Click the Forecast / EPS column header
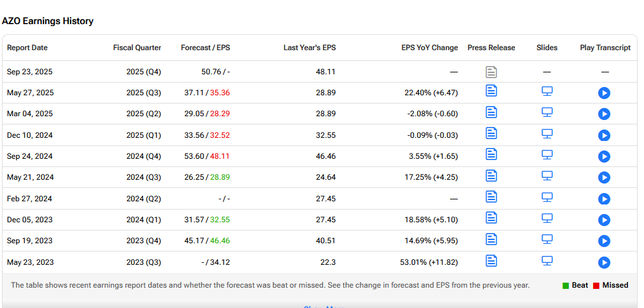644x308 pixels. (205, 48)
